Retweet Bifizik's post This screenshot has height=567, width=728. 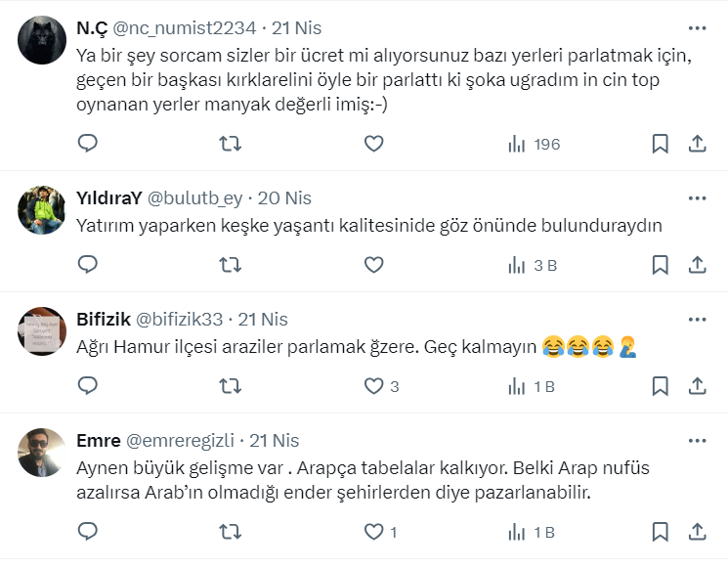point(230,386)
